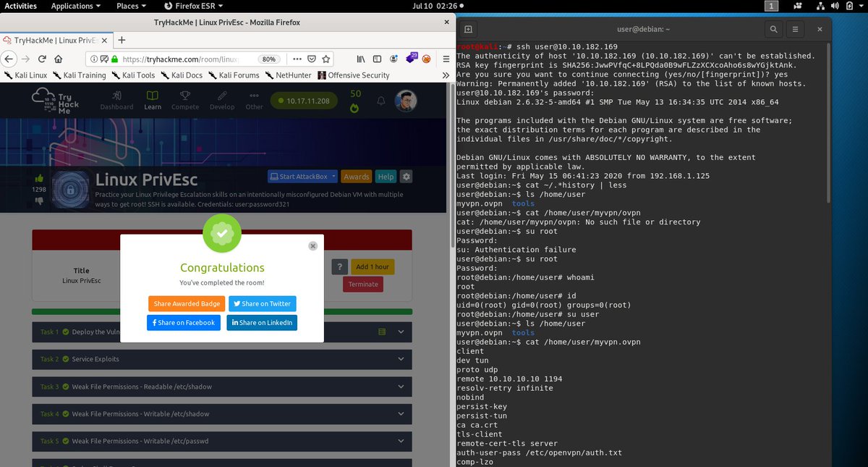The height and width of the screenshot is (467, 868).
Task: Open the Firefox account icon
Action: coord(393,59)
